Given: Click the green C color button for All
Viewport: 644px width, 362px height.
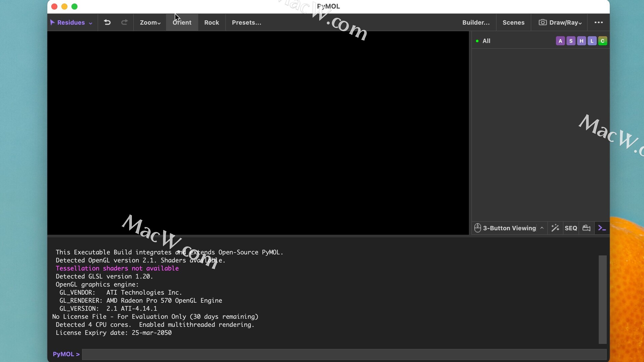Looking at the screenshot, I should [603, 41].
